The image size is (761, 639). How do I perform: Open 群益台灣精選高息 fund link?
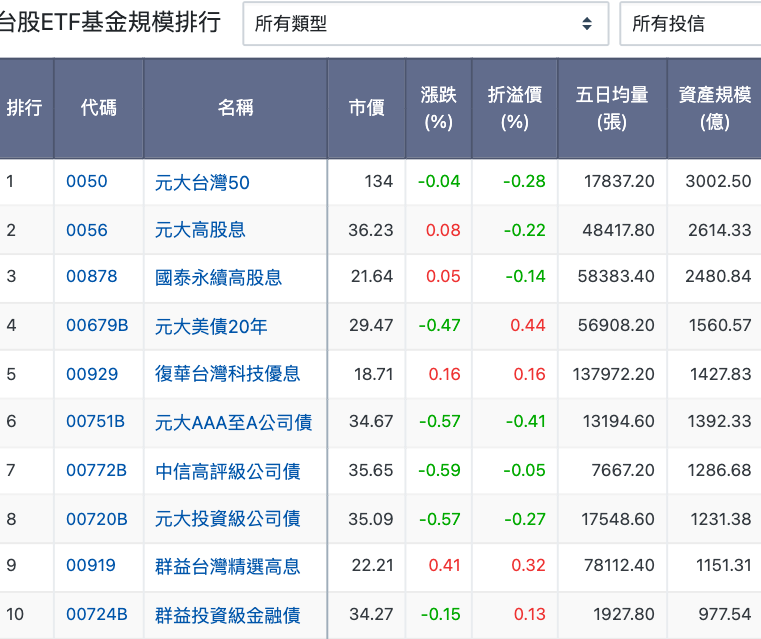(x=228, y=566)
